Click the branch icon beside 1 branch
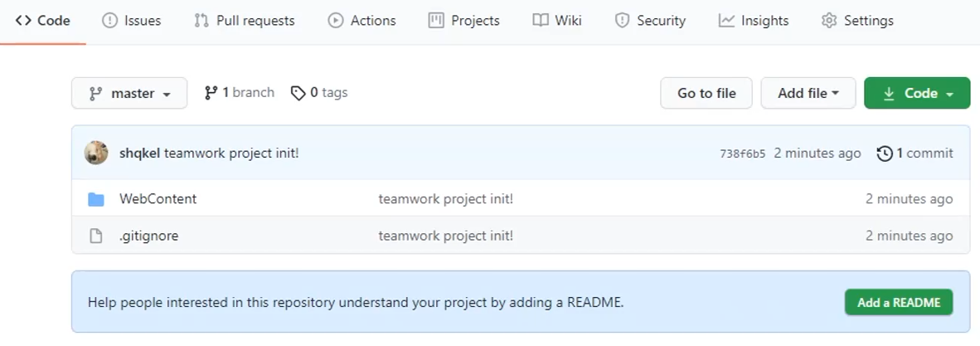Image resolution: width=980 pixels, height=346 pixels. pos(211,93)
